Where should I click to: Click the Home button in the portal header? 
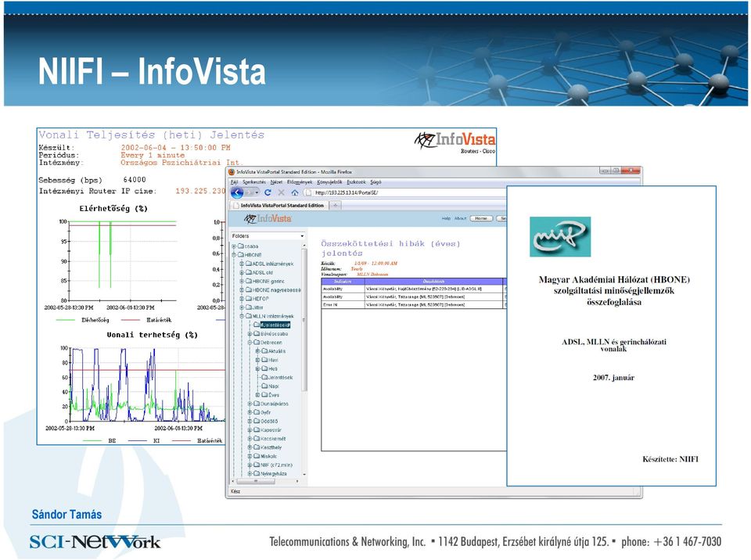[481, 218]
